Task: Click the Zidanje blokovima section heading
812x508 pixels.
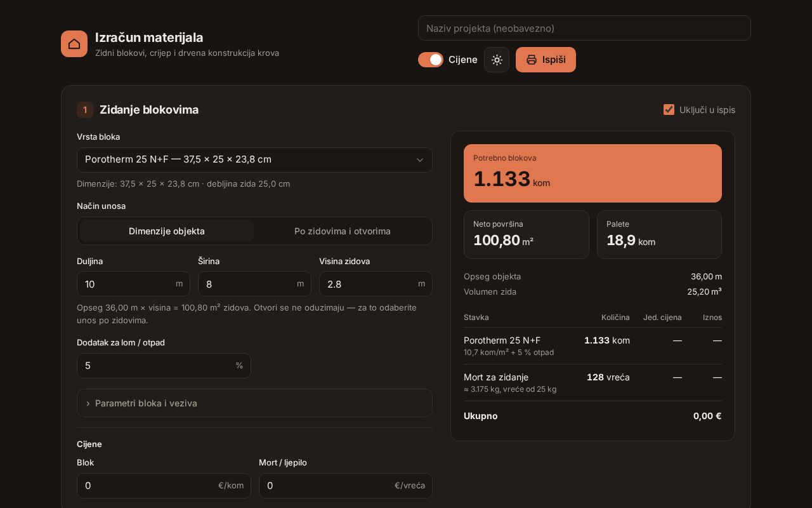Action: (149, 110)
